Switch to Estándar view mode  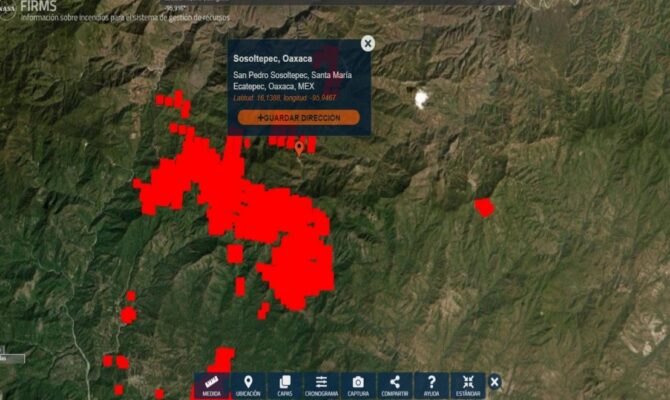coord(468,386)
